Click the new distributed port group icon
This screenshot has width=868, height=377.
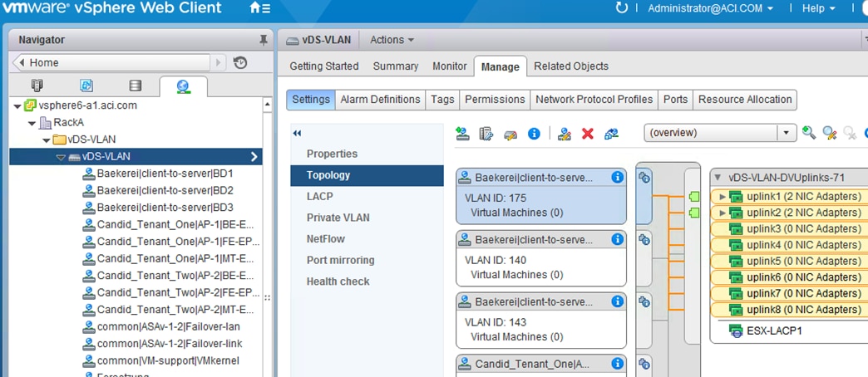(x=462, y=133)
